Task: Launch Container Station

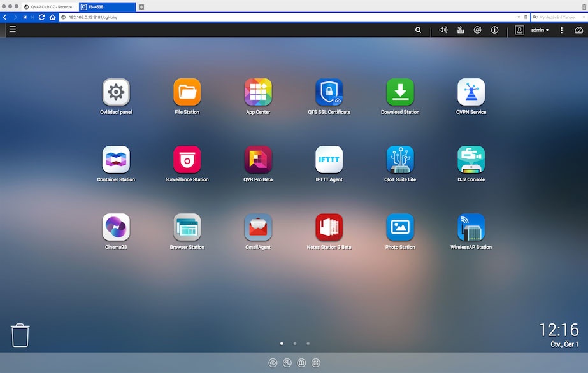Action: (116, 160)
